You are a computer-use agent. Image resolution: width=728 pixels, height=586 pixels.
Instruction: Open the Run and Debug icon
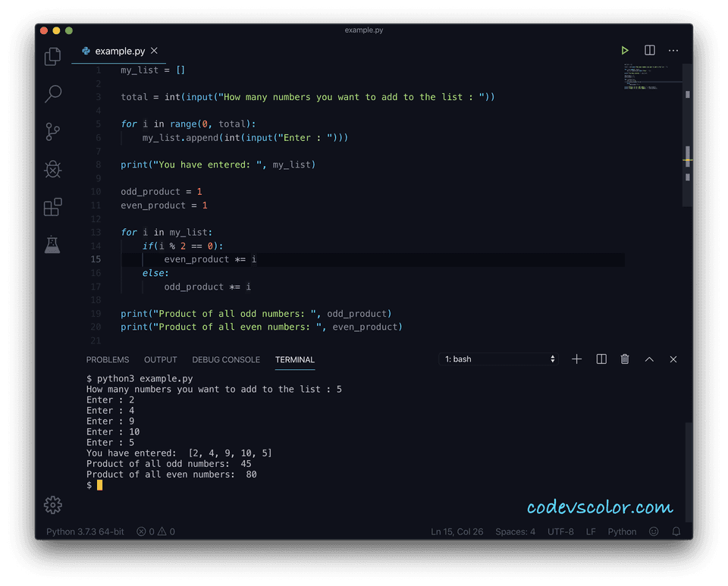tap(52, 169)
